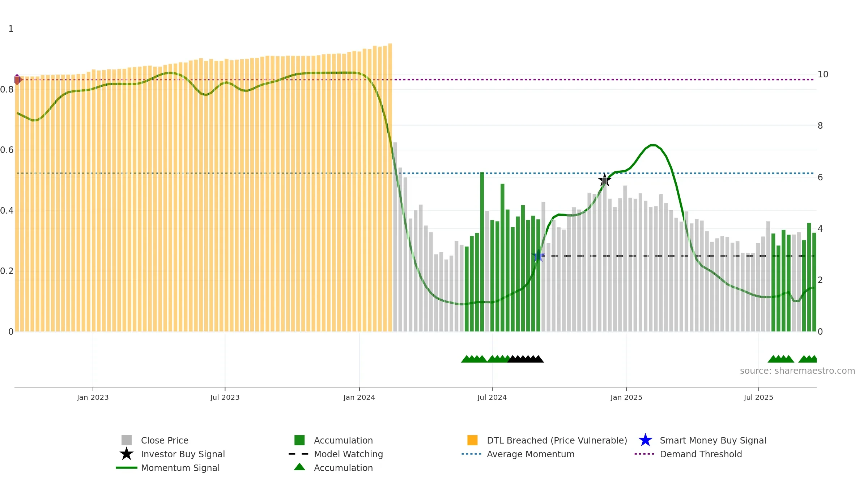Image resolution: width=868 pixels, height=488 pixels.
Task: Click the sharemaestro.com source text
Action: (797, 371)
